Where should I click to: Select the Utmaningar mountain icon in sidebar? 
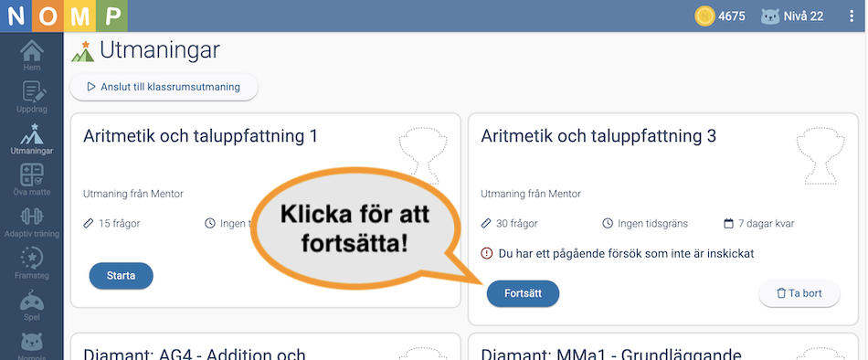pyautogui.click(x=32, y=134)
